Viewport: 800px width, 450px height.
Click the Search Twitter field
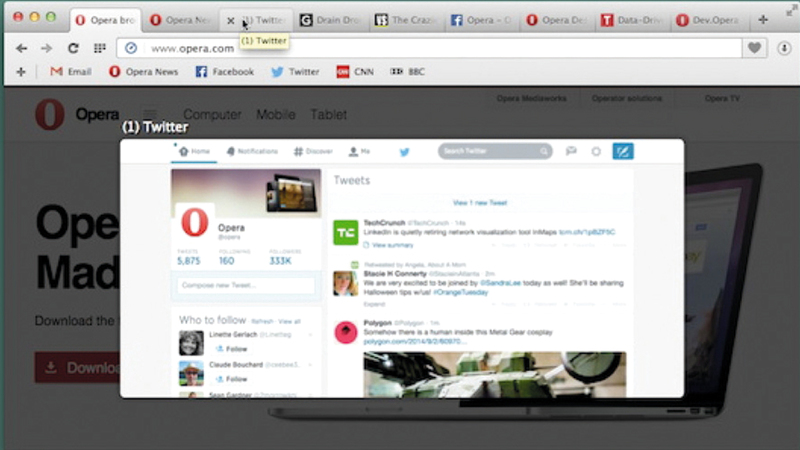tap(495, 151)
